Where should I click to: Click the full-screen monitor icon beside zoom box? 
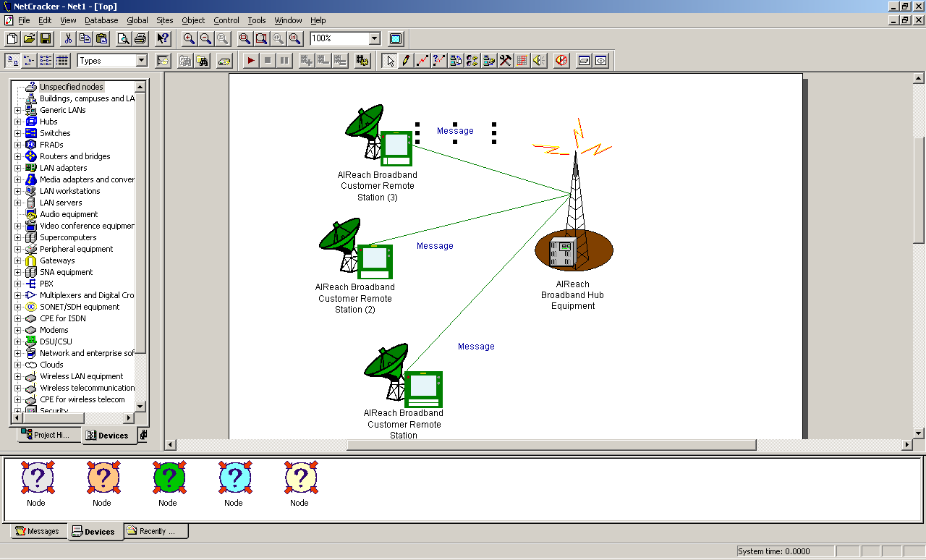point(396,38)
